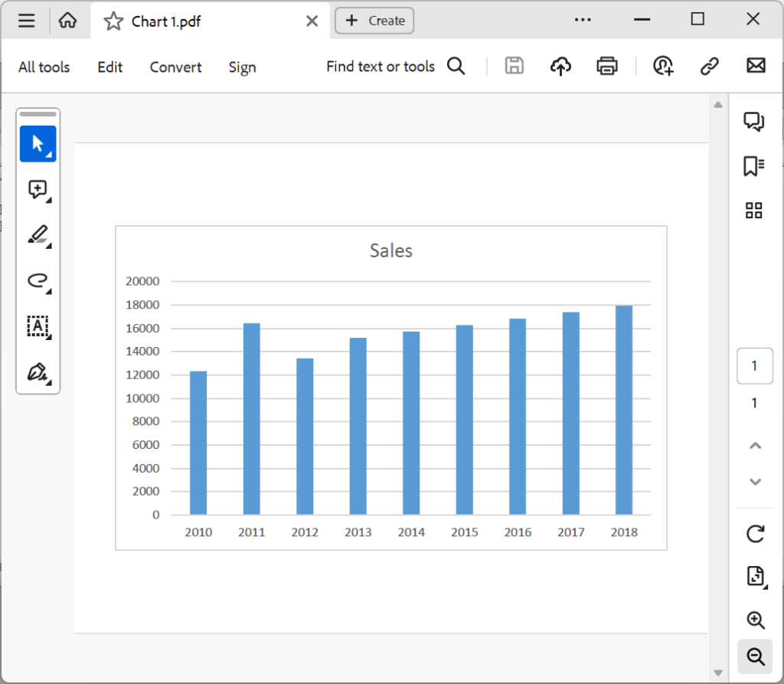Viewport: 784px width, 684px height.
Task: Open the Edit menu
Action: point(109,67)
